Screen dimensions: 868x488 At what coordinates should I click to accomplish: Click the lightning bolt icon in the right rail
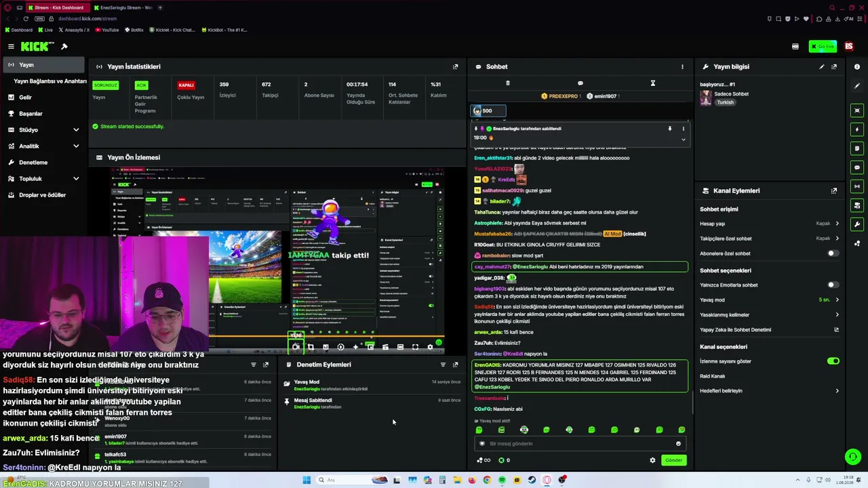pyautogui.click(x=857, y=129)
